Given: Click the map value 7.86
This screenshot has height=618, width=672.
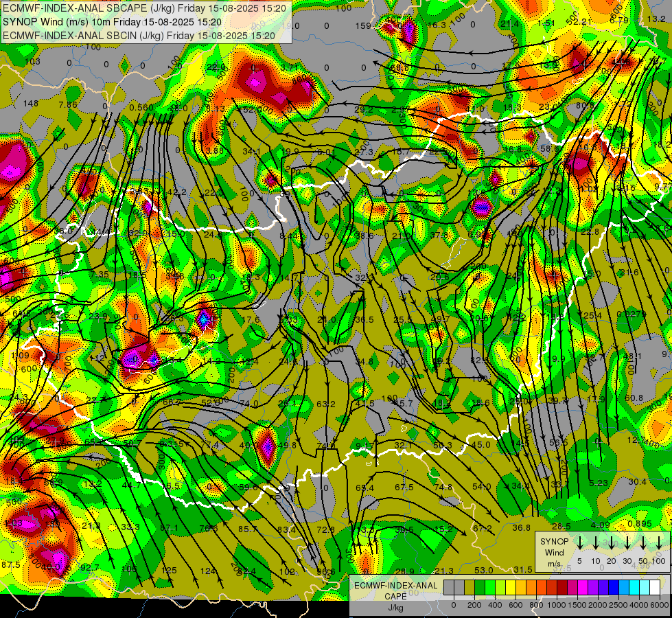Looking at the screenshot, I should [x=68, y=104].
